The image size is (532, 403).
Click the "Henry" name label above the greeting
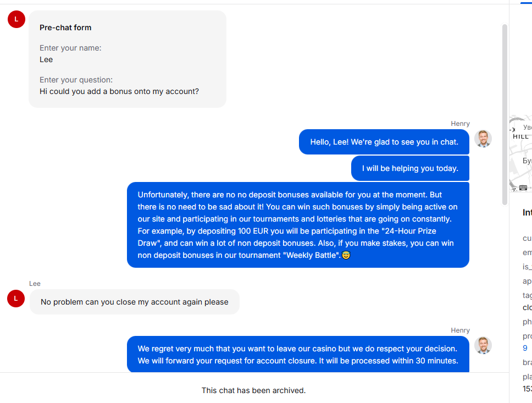[460, 124]
